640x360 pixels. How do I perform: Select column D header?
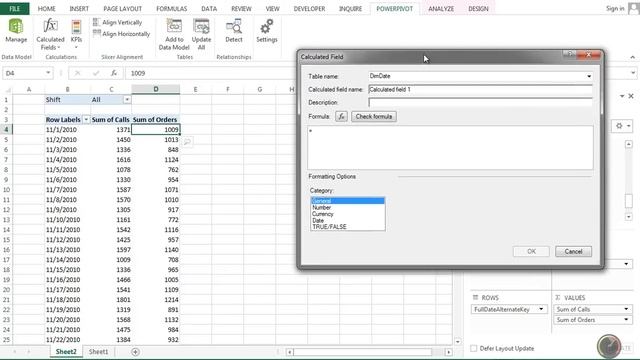click(156, 89)
